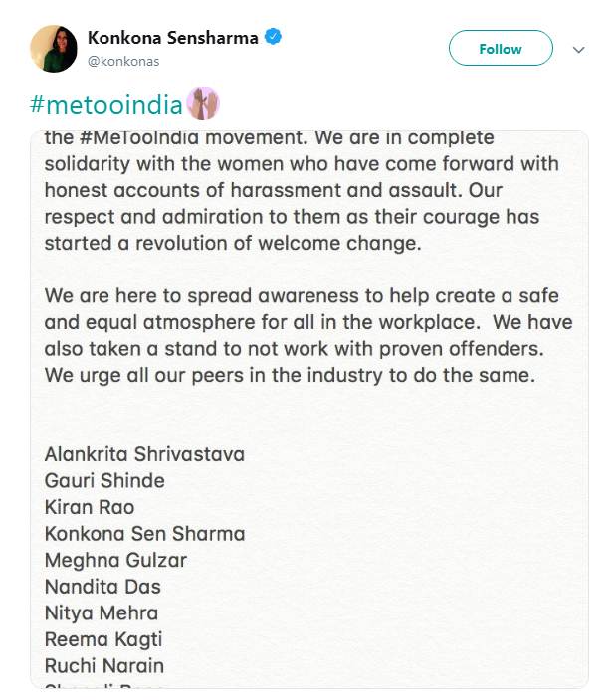Click the blue verified badge

274,38
